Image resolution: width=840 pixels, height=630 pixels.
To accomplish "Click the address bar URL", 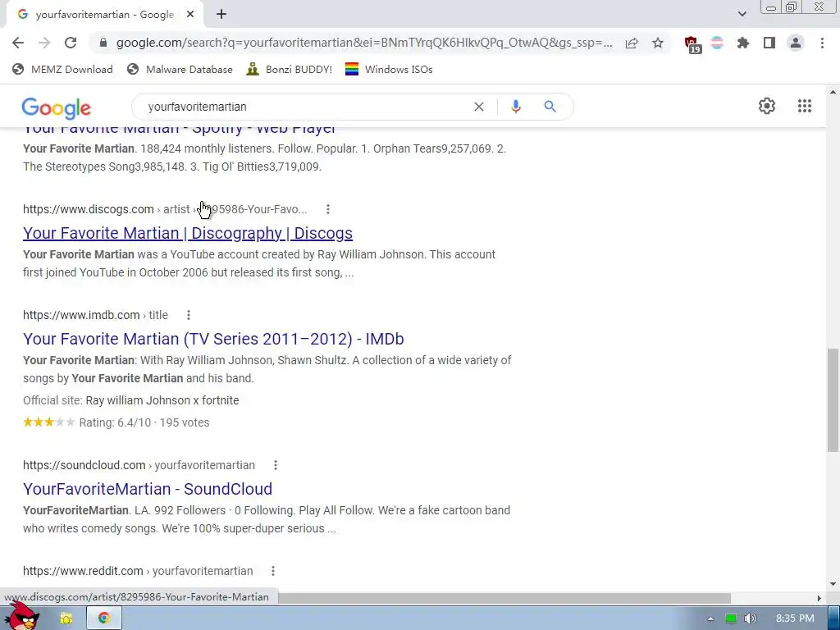I will 364,43.
